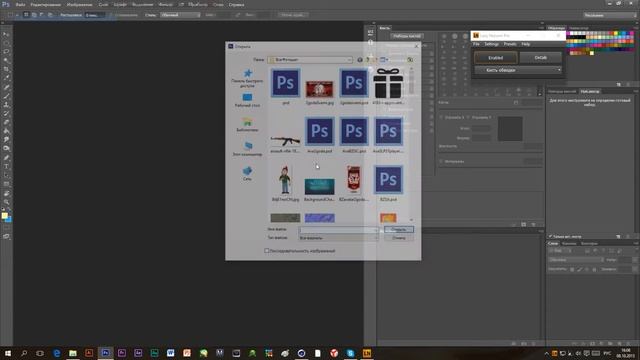
Task: Open Libraries location in Open dialog
Action: tap(247, 125)
